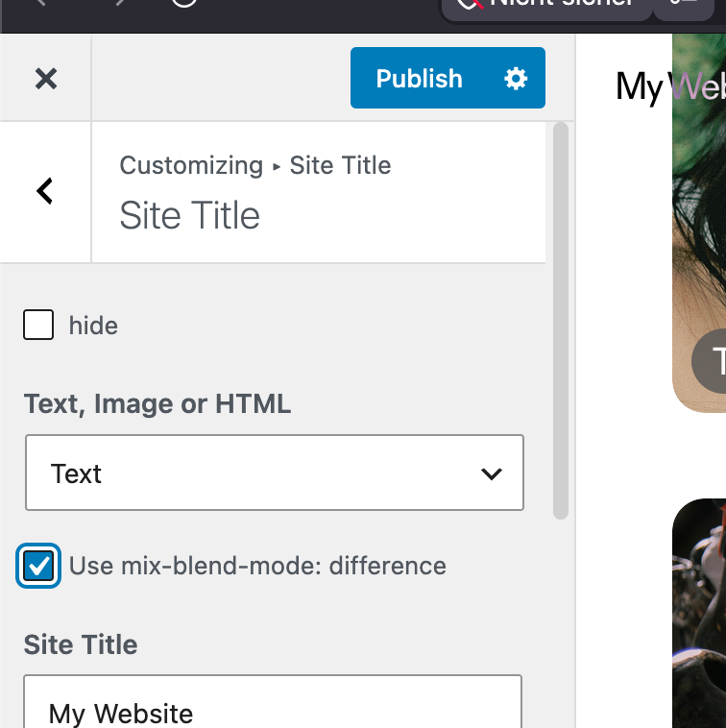Go back using the left chevron arrow
Image resolution: width=726 pixels, height=728 pixels.
point(45,191)
